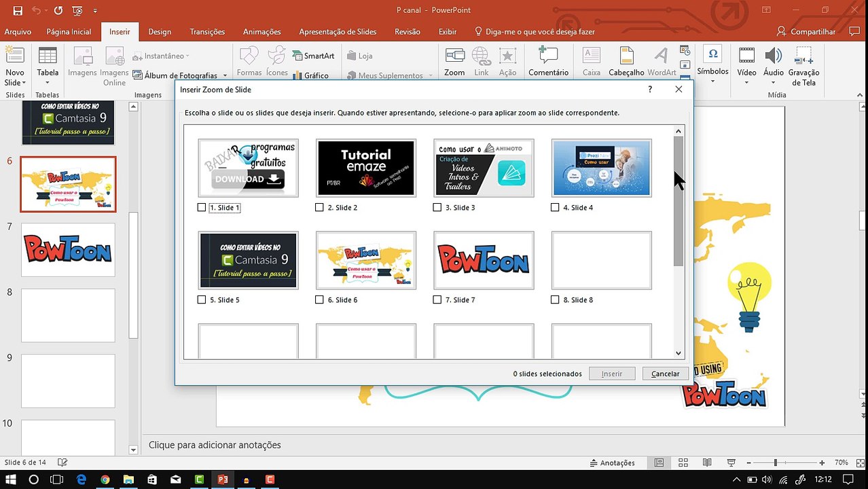This screenshot has width=868, height=489.
Task: Click the dialog help question mark
Action: click(650, 89)
